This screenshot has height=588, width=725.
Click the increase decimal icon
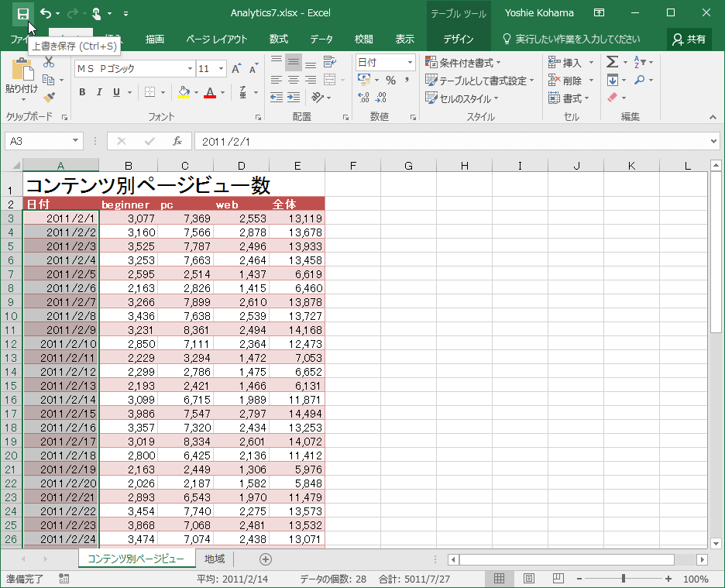pyautogui.click(x=364, y=97)
